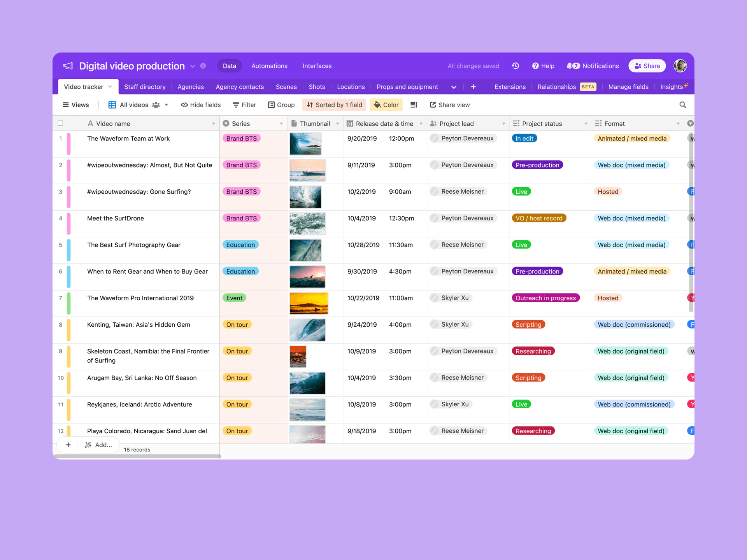Click Hide fields button
This screenshot has width=747, height=560.
201,105
